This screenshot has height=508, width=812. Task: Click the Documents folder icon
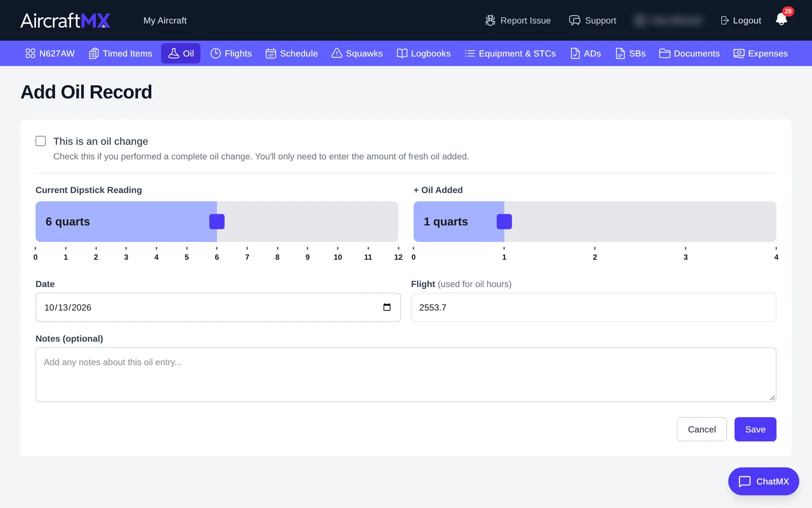(665, 53)
